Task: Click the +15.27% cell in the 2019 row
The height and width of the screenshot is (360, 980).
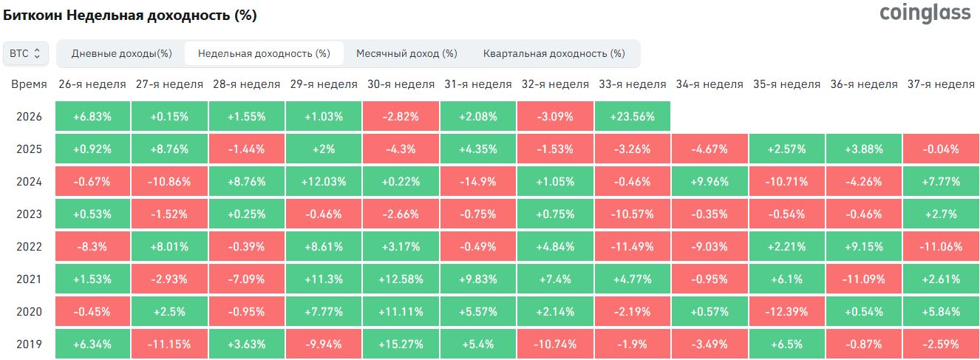Action: tap(401, 344)
